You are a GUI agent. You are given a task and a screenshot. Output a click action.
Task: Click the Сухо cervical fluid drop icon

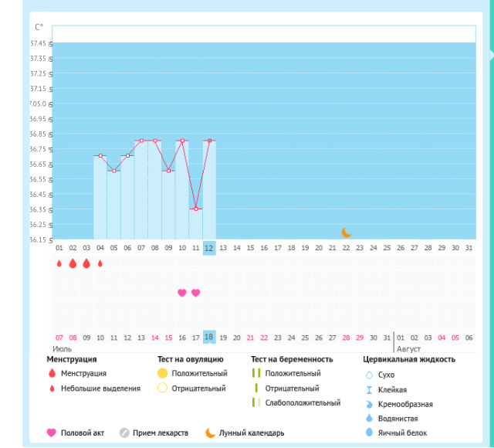point(368,375)
